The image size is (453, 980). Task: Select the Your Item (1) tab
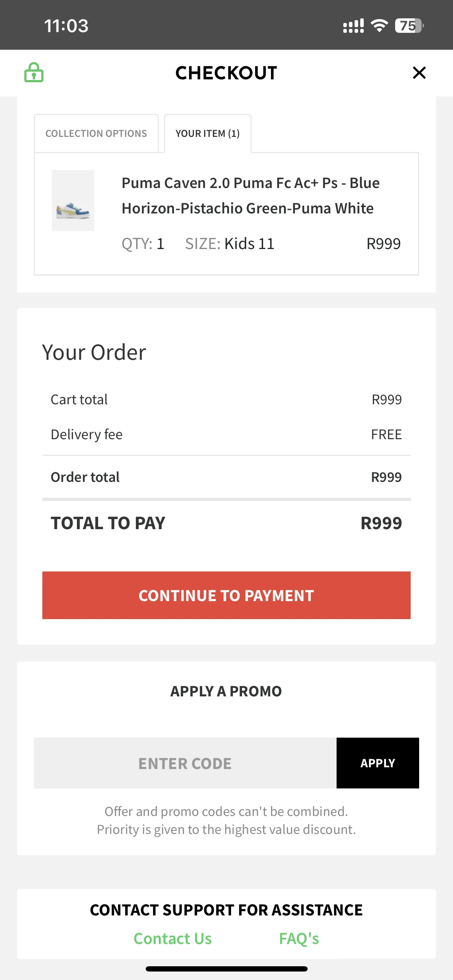tap(208, 134)
